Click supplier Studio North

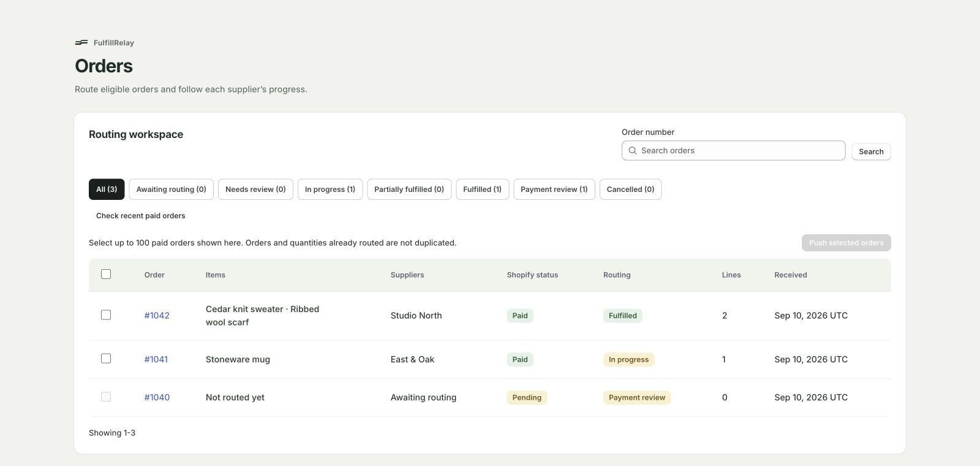(416, 316)
